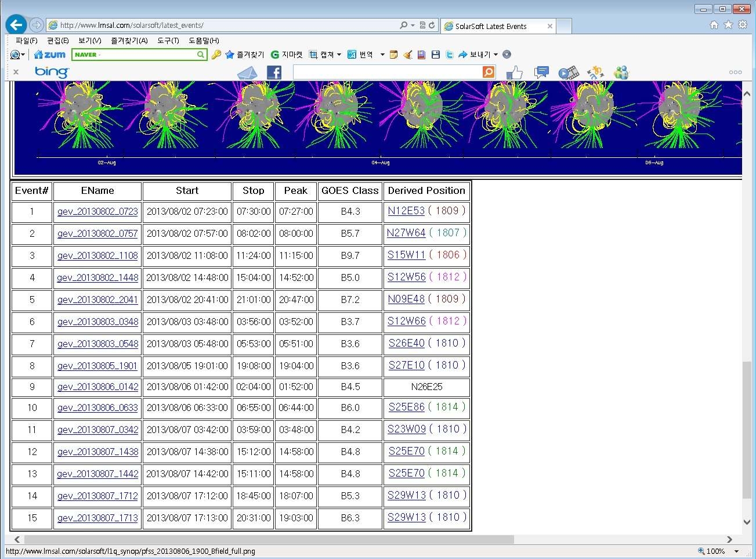Open the chat bubble icon on Bing bar
756x559 pixels.
(x=541, y=73)
